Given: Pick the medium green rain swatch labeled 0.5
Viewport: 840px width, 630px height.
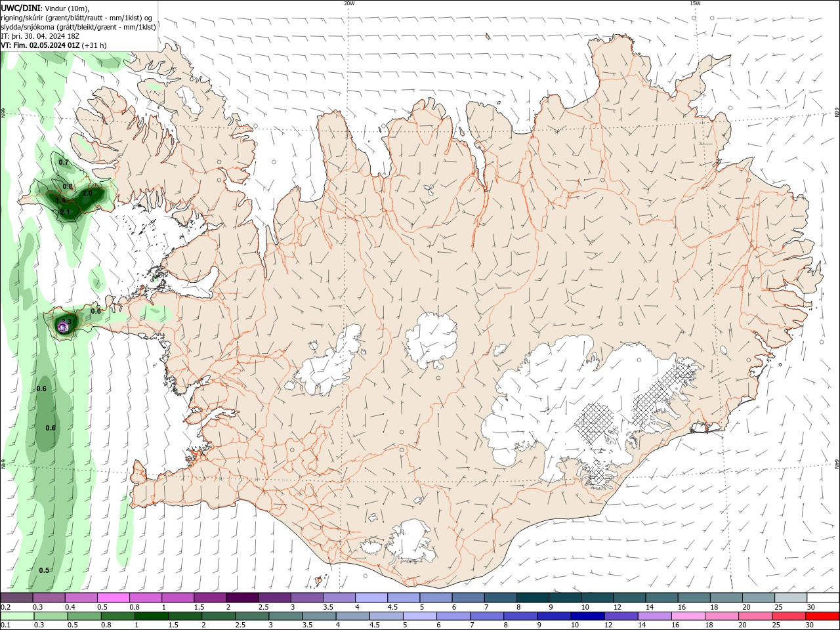Looking at the screenshot, I should (84, 616).
